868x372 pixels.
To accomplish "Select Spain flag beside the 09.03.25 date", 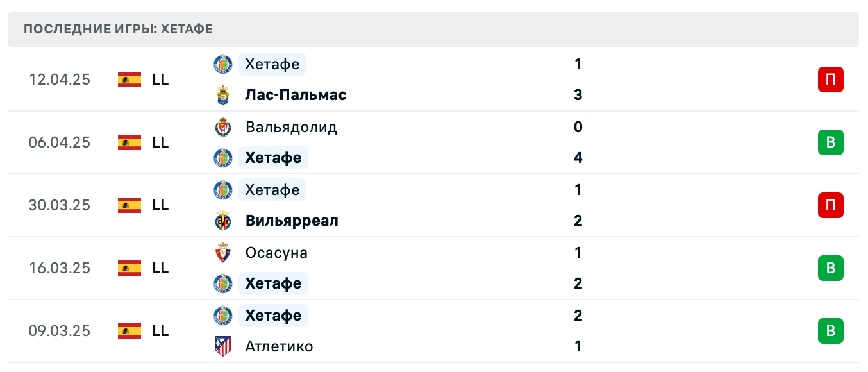I will point(129,331).
